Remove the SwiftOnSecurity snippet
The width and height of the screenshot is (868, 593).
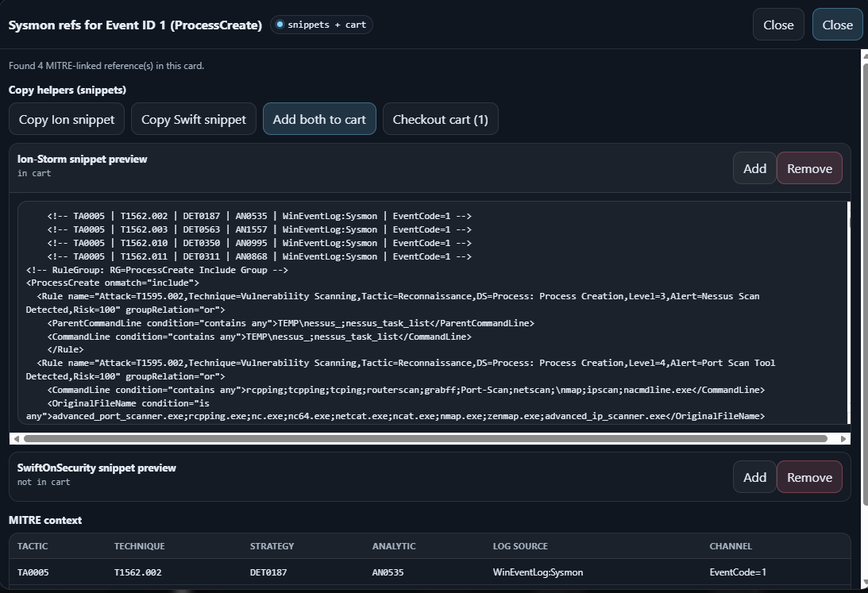809,477
